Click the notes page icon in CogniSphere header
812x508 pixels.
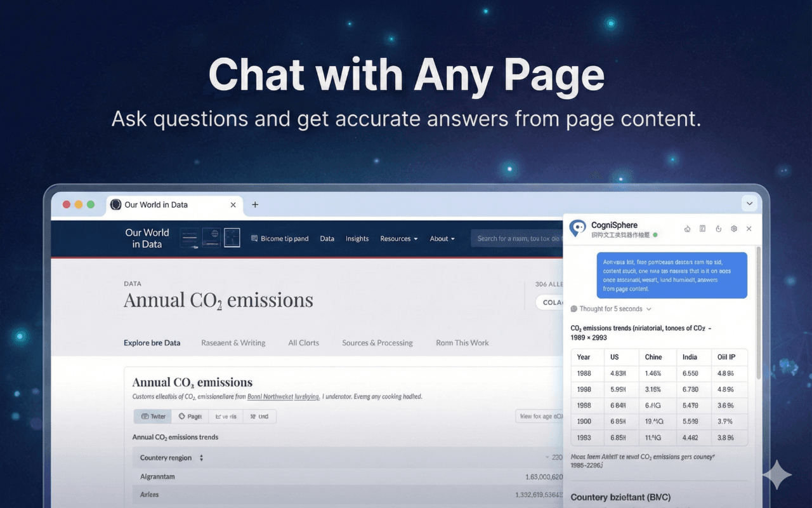point(703,229)
